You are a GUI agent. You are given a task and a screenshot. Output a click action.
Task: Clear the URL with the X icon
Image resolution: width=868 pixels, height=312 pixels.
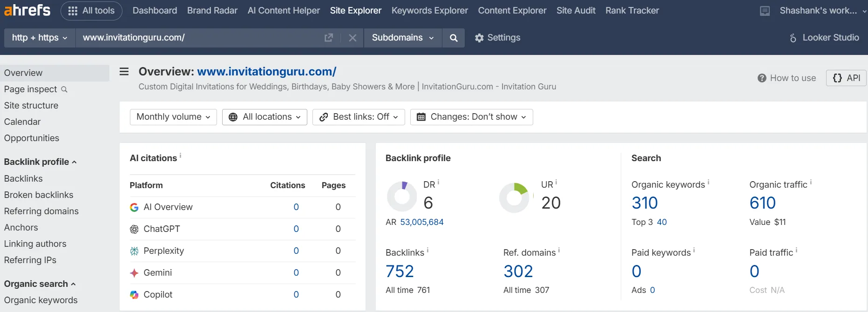pyautogui.click(x=353, y=38)
